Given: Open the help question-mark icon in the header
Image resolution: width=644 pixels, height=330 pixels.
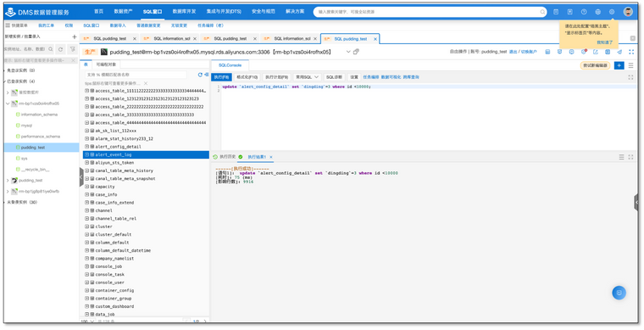Looking at the screenshot, I should click(584, 12).
